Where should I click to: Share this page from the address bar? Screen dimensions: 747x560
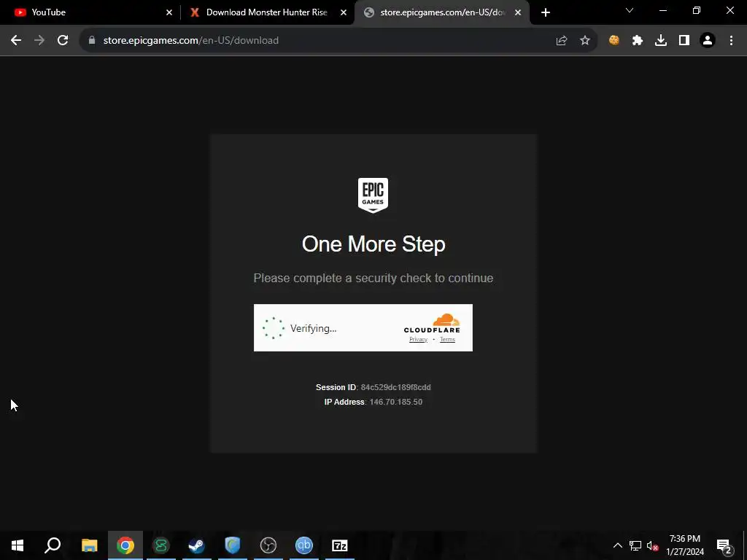(x=562, y=41)
